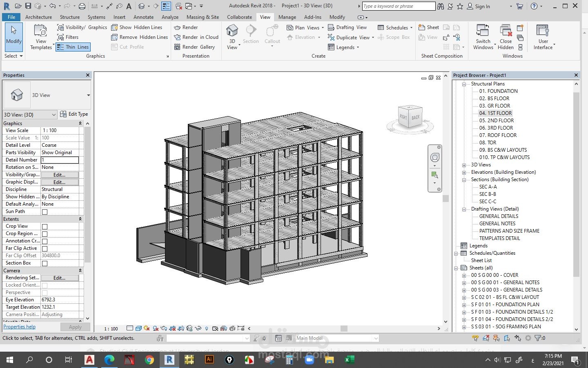Viewport: 588px width, 368px height.
Task: Toggle Crop Region Visible checkbox
Action: [45, 234]
